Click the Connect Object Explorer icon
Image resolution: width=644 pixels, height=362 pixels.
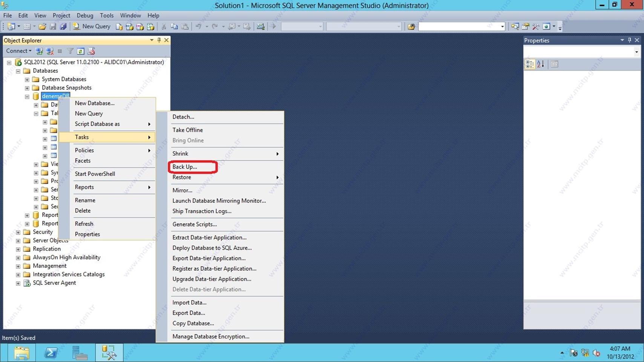[39, 51]
